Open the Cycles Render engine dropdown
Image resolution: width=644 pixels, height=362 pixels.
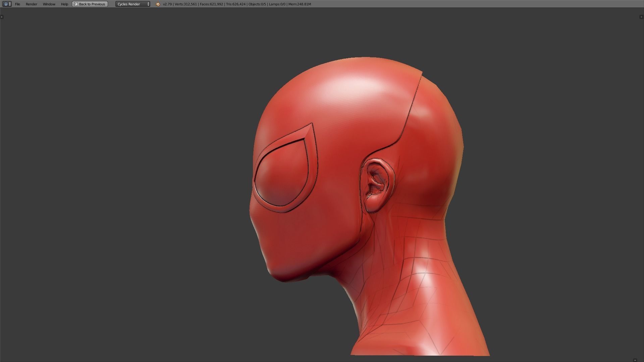(133, 4)
